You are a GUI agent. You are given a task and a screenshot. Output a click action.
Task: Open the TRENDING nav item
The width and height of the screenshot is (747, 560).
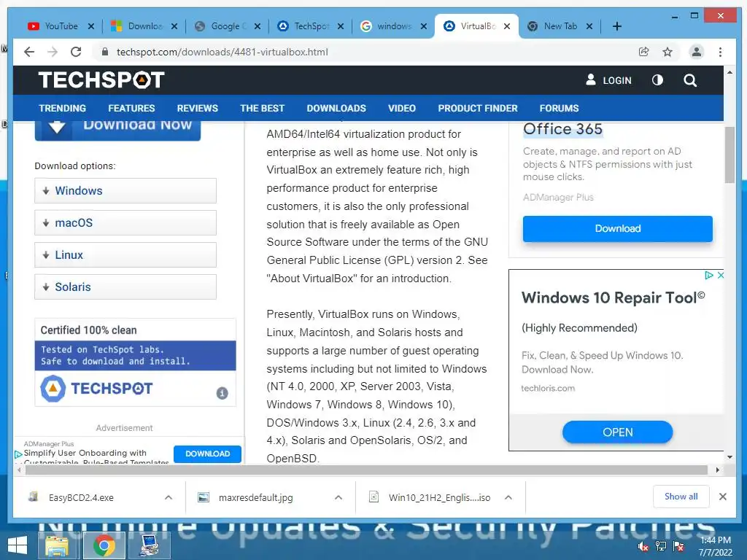pyautogui.click(x=63, y=108)
